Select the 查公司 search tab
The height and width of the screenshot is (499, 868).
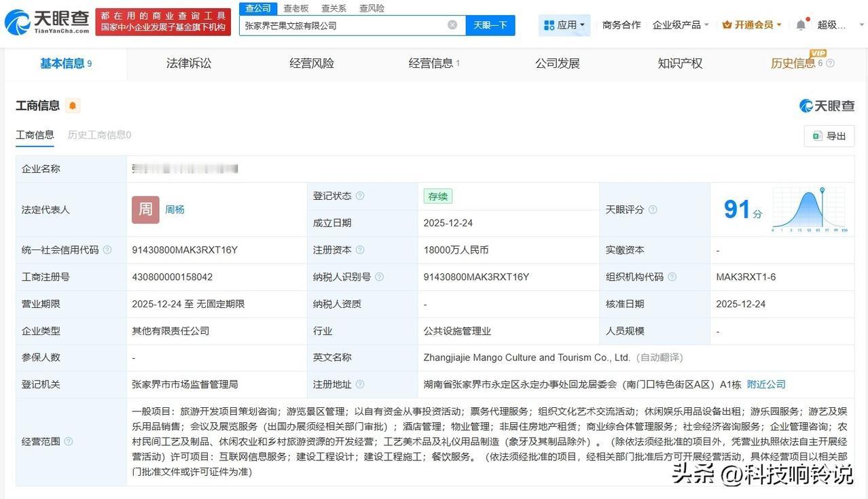click(258, 8)
